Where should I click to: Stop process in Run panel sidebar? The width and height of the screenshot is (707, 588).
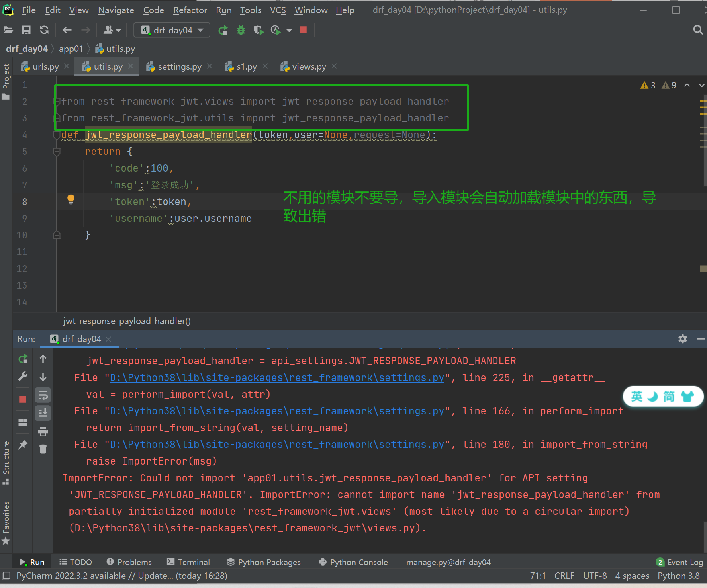coord(23,399)
